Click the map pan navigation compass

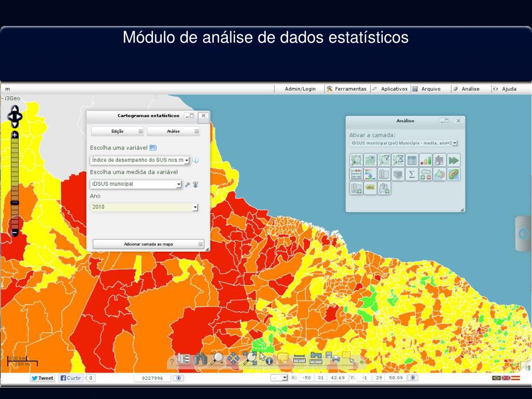tap(15, 117)
